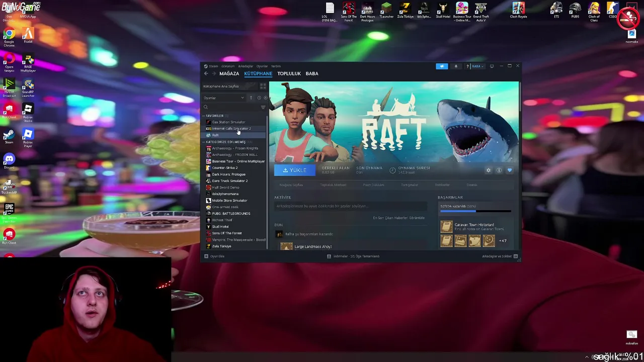Open the Yardım menu
Image resolution: width=644 pixels, height=362 pixels.
[x=276, y=66]
